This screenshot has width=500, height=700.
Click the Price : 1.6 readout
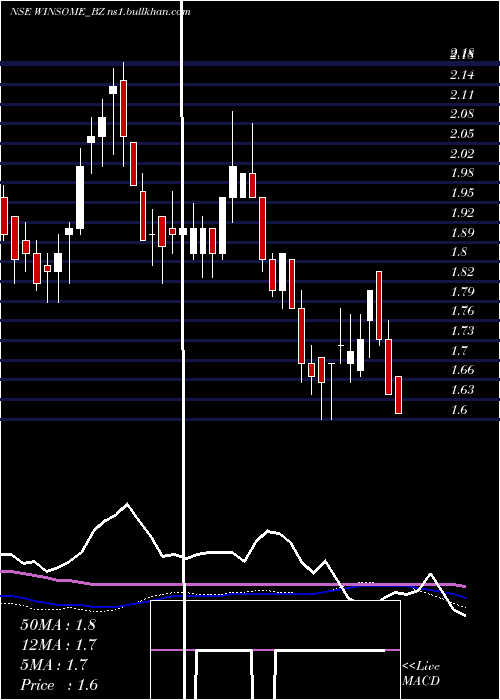tap(59, 685)
